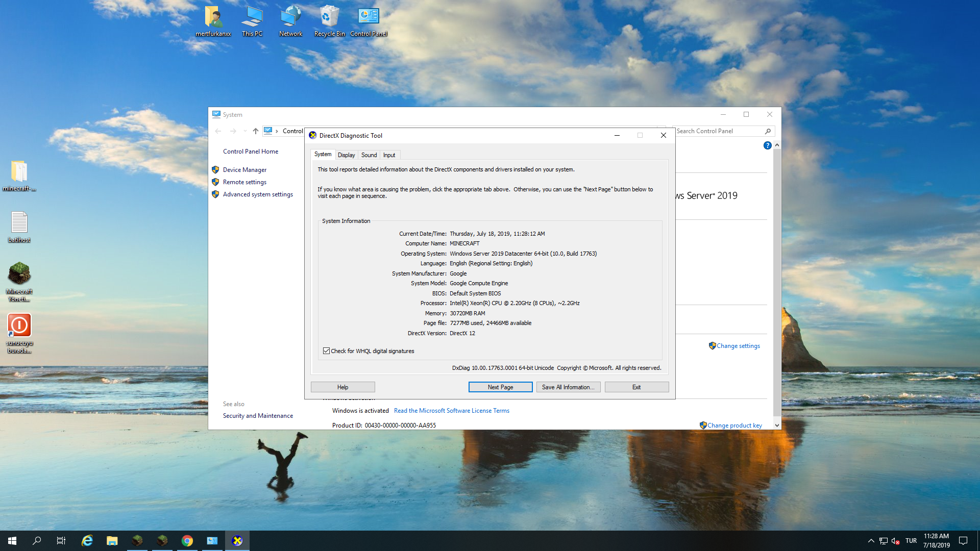The height and width of the screenshot is (551, 980).
Task: Click the Exit button in DirectX tool
Action: 636,387
